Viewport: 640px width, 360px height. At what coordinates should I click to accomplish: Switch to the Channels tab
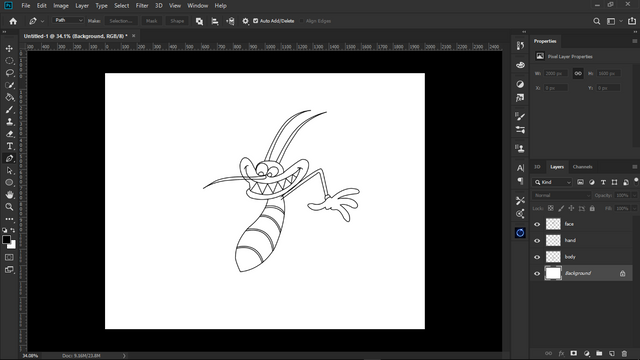click(582, 167)
